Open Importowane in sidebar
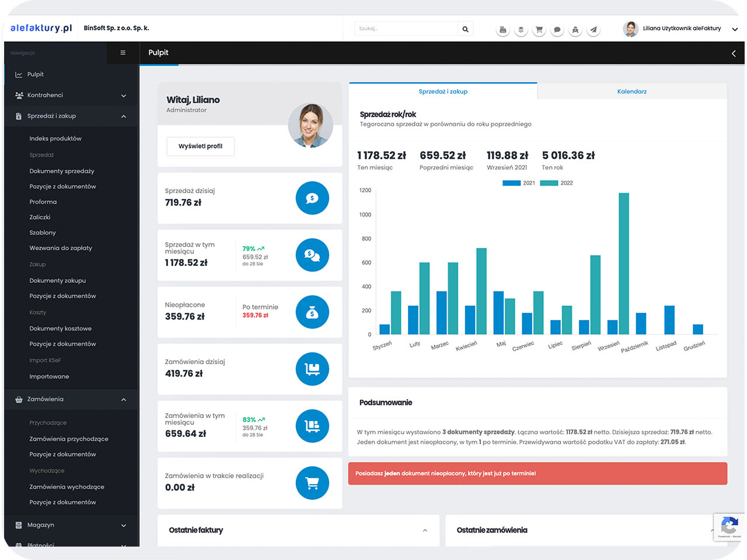The width and height of the screenshot is (747, 560). (49, 377)
